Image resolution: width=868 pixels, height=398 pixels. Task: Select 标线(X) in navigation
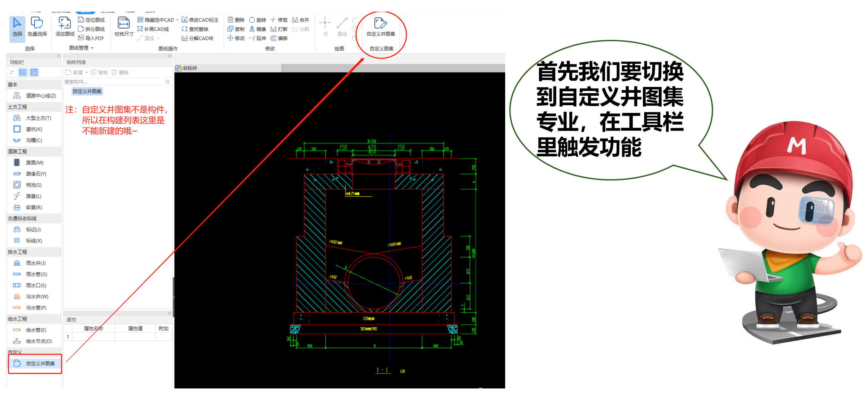click(35, 241)
